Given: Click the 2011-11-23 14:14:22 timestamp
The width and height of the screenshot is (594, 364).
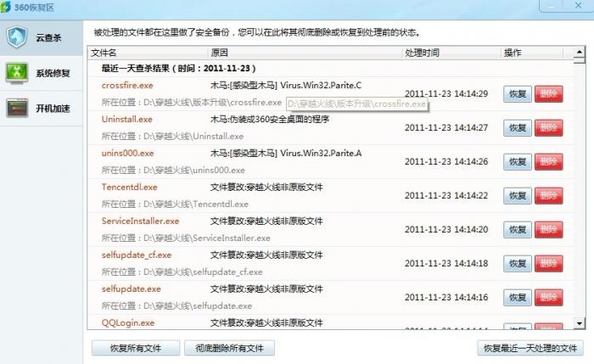Looking at the screenshot, I should 446,195.
